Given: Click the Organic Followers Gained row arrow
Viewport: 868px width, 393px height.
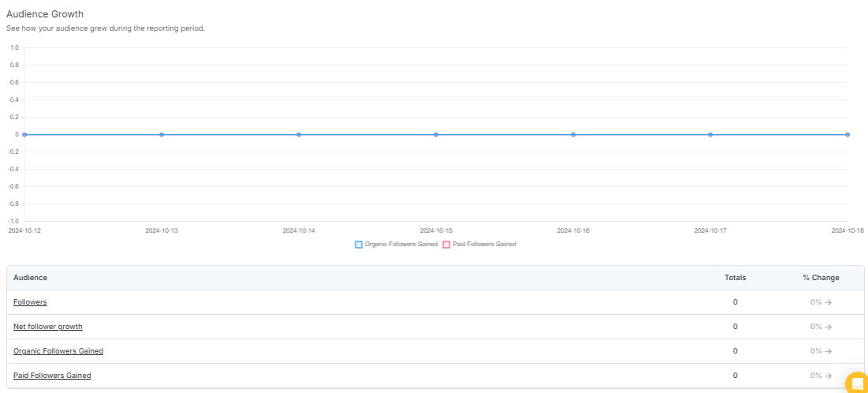Looking at the screenshot, I should point(828,351).
